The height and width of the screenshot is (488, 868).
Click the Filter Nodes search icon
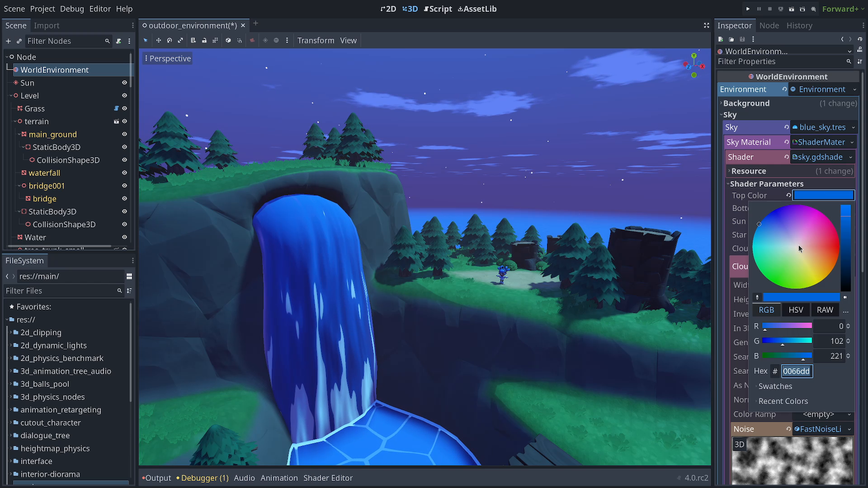pos(107,41)
